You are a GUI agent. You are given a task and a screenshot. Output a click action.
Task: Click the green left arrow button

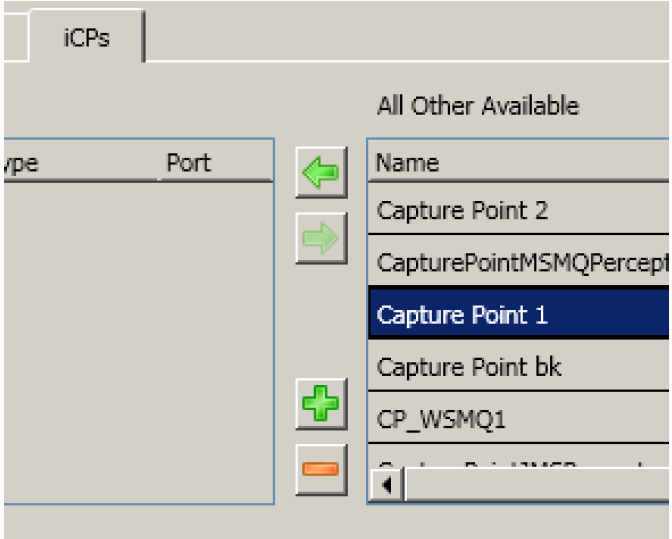point(321,174)
